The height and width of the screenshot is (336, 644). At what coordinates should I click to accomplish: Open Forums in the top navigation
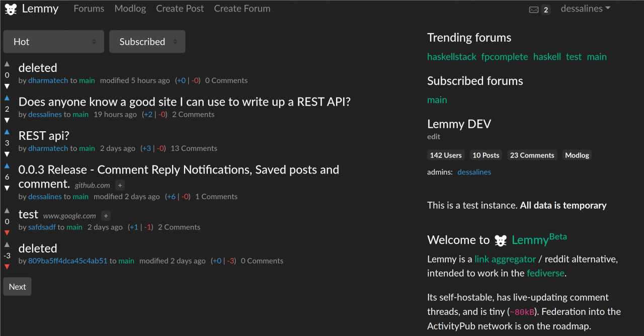(x=89, y=9)
